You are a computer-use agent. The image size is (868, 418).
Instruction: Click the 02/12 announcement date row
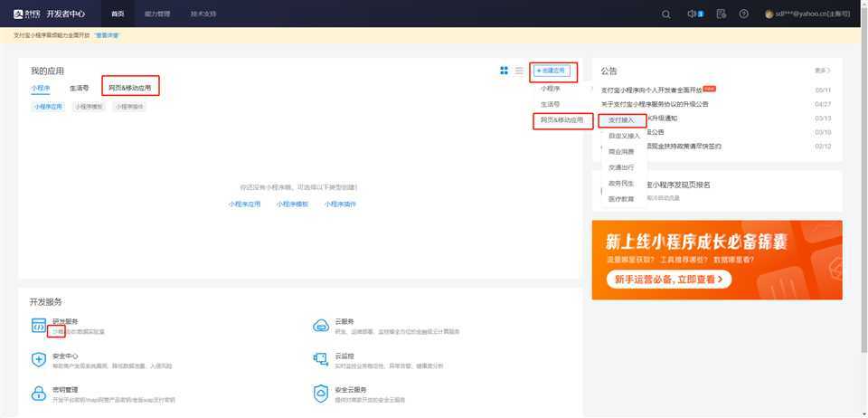pyautogui.click(x=823, y=147)
